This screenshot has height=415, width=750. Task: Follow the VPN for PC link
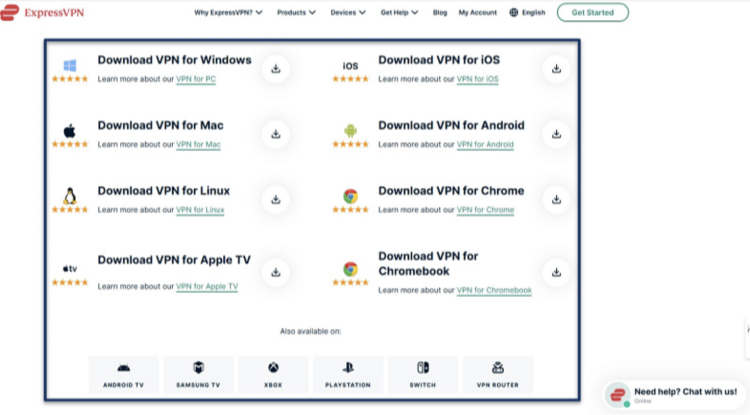tap(196, 79)
